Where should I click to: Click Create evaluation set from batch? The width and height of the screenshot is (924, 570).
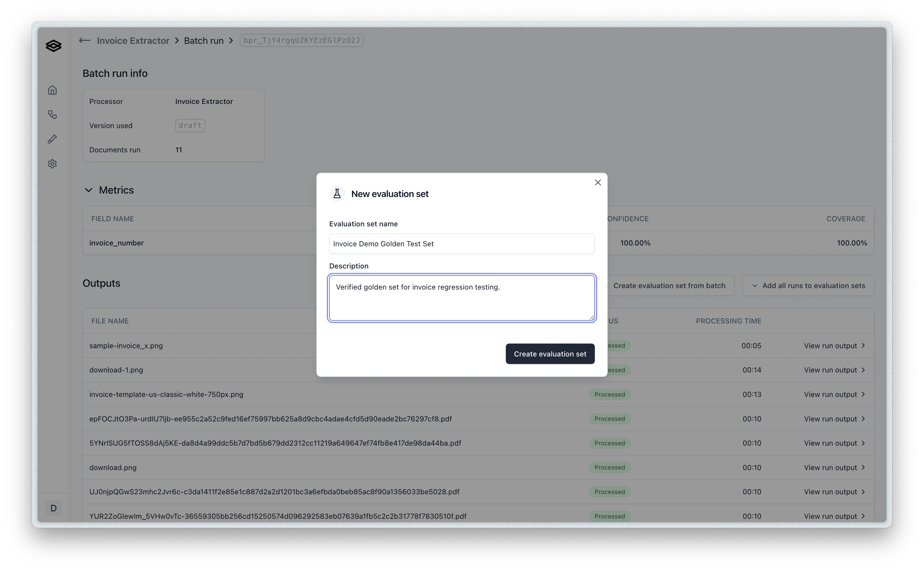669,286
